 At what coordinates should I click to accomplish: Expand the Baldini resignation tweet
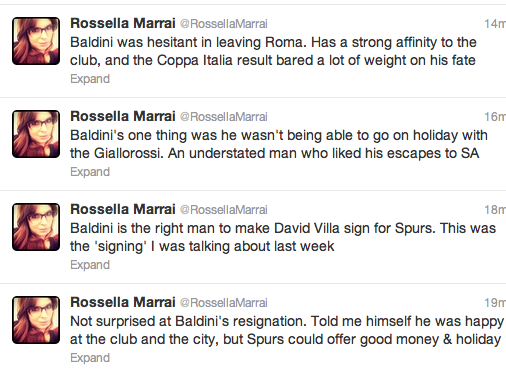click(90, 358)
